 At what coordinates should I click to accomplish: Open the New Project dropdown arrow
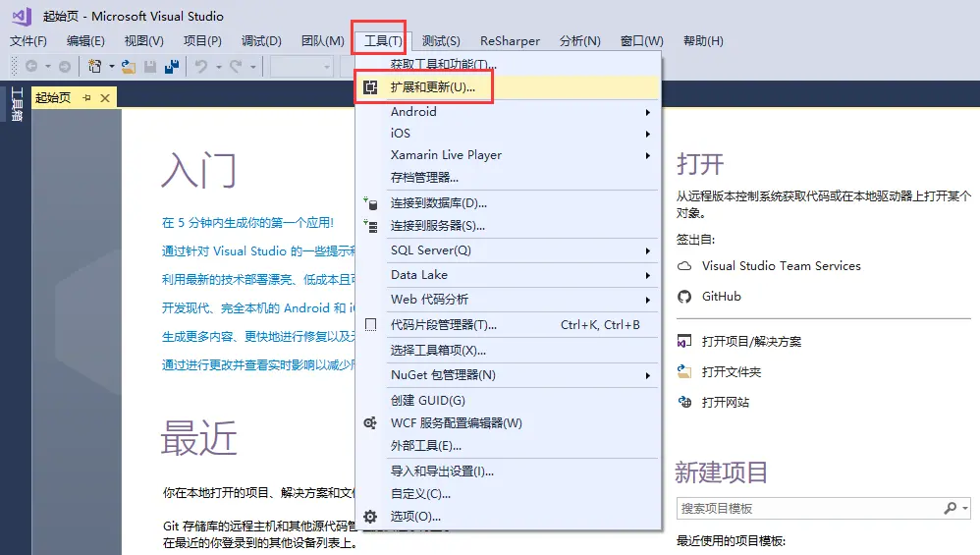click(x=112, y=66)
